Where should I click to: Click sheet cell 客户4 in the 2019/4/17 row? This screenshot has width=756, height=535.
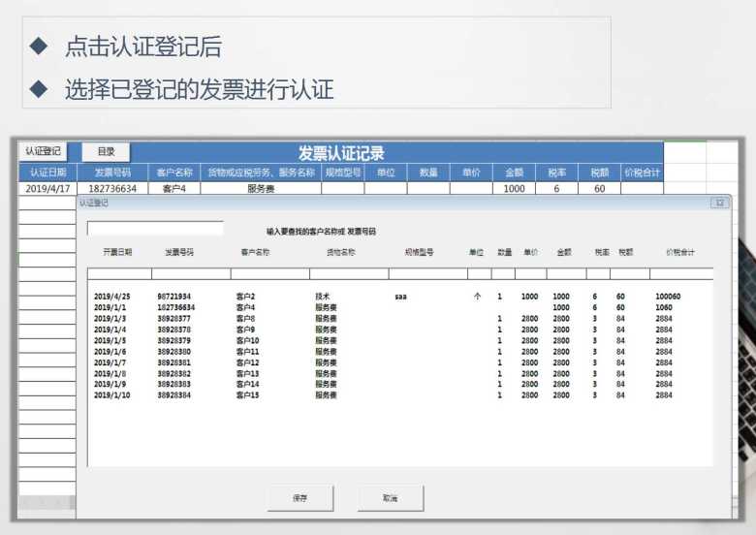tap(174, 188)
